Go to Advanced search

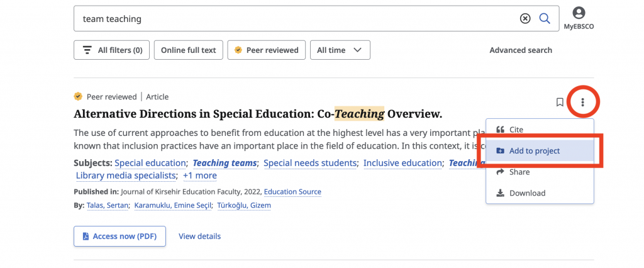click(x=521, y=50)
